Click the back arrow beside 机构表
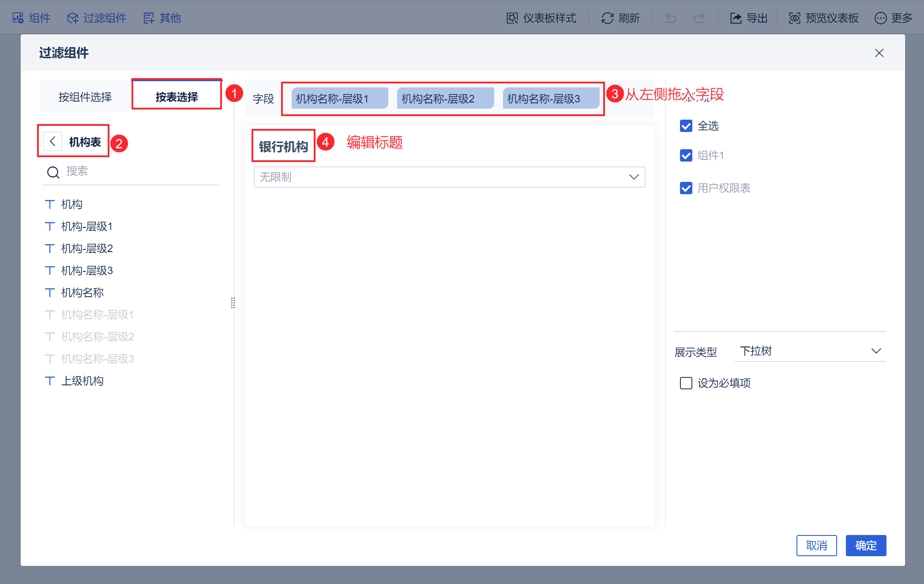The width and height of the screenshot is (924, 584). (53, 142)
